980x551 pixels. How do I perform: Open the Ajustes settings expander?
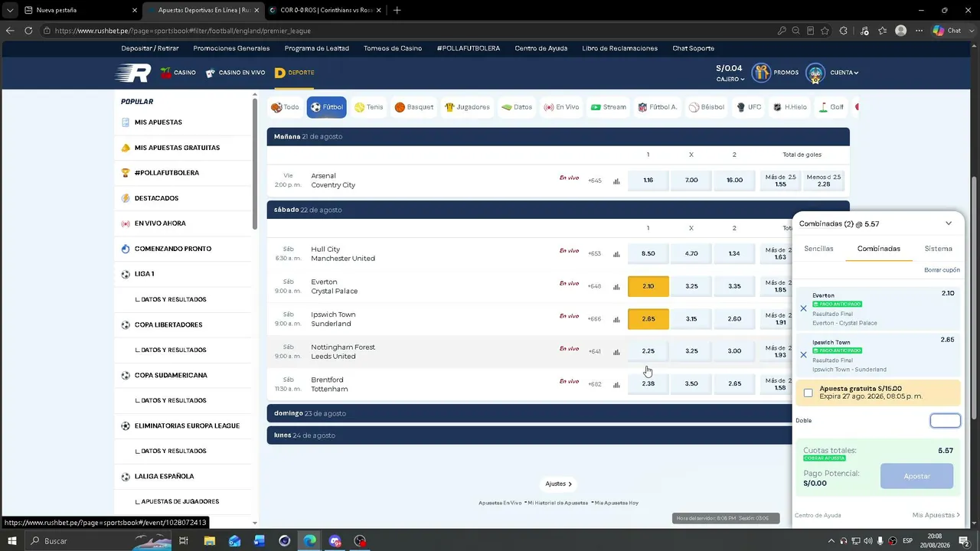[x=558, y=484]
